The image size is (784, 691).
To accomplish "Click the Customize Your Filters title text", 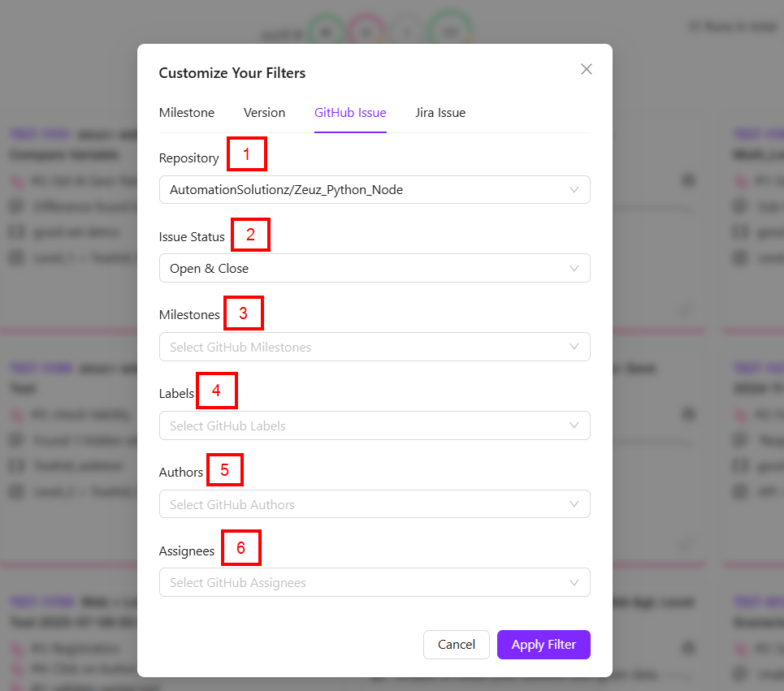I will pyautogui.click(x=232, y=73).
